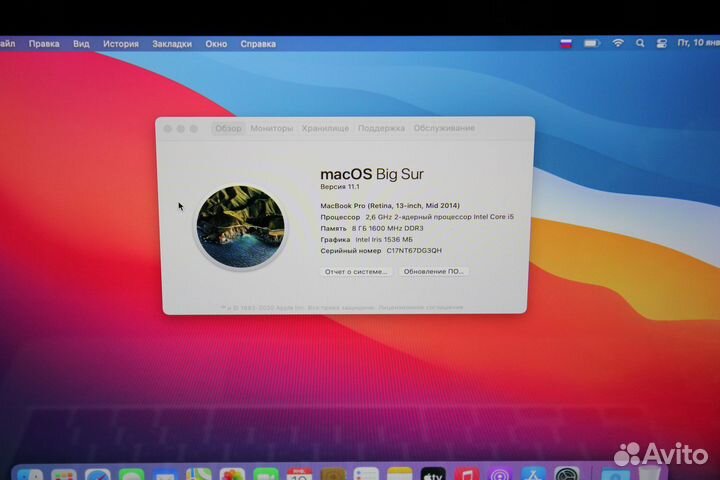Open the Справка menu
This screenshot has height=480, width=720.
[x=258, y=44]
